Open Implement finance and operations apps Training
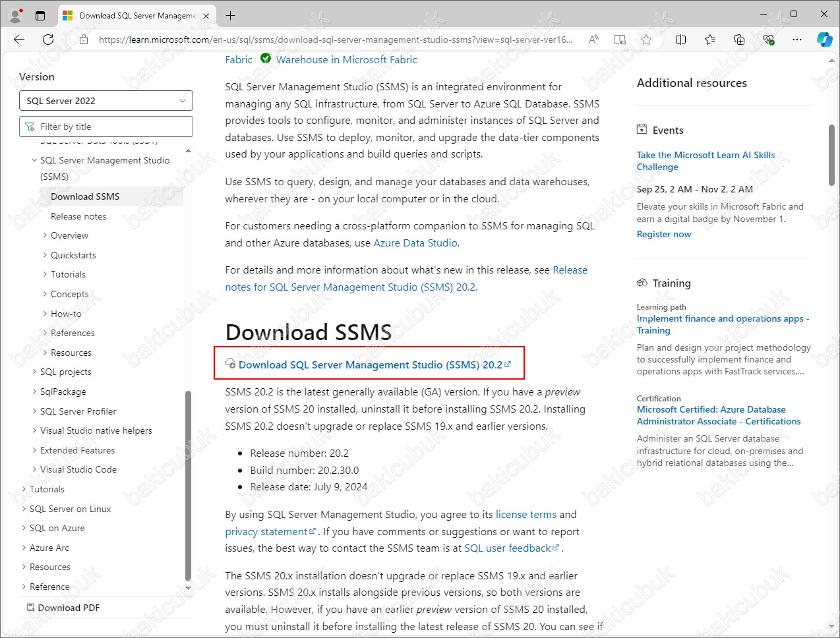The image size is (840, 638). click(723, 324)
